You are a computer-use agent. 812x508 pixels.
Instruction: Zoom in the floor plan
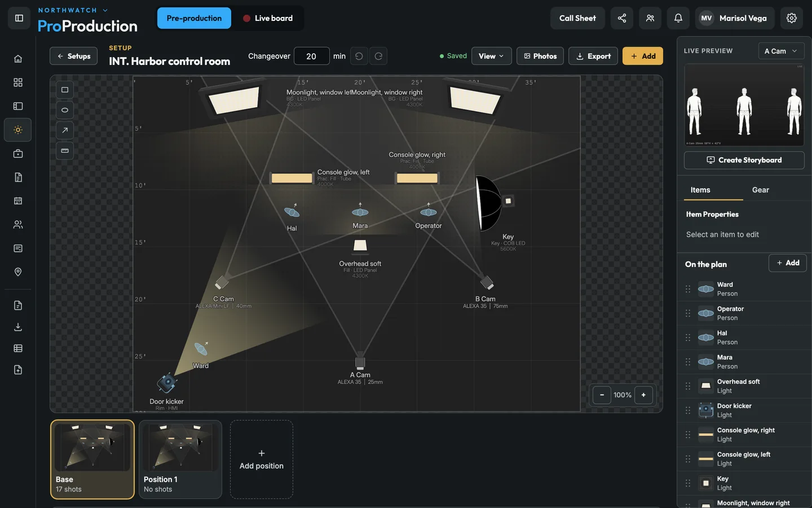click(643, 395)
